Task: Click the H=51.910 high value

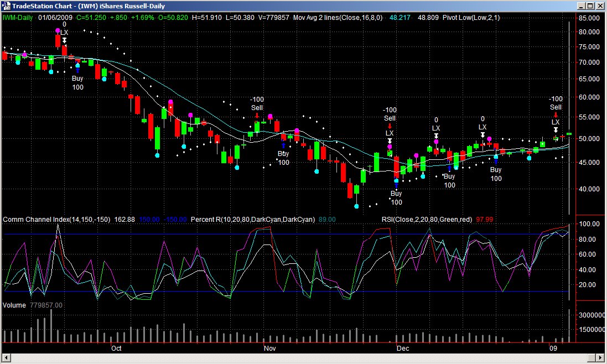Action: [x=207, y=18]
